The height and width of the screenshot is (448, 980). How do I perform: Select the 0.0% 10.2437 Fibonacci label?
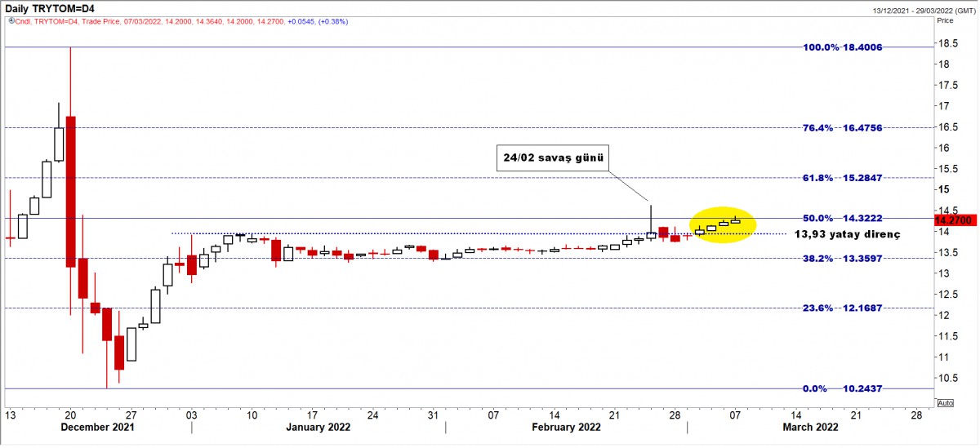click(x=843, y=388)
